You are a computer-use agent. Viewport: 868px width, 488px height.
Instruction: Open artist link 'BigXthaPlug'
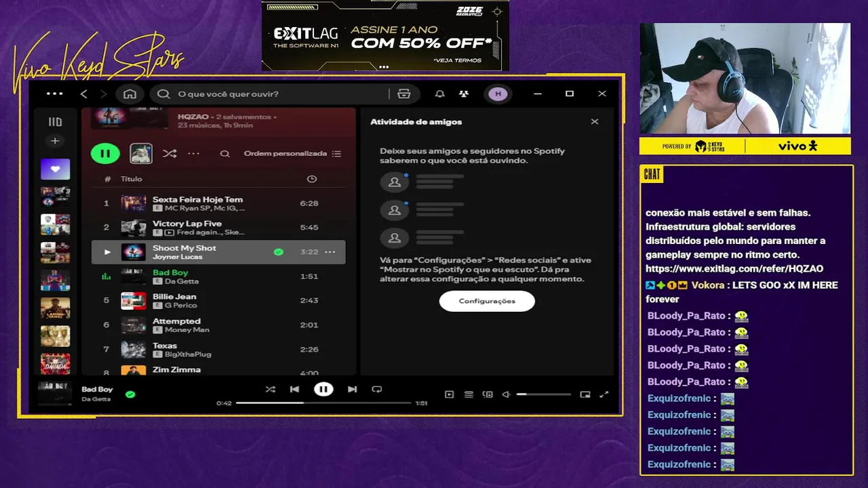tap(188, 354)
